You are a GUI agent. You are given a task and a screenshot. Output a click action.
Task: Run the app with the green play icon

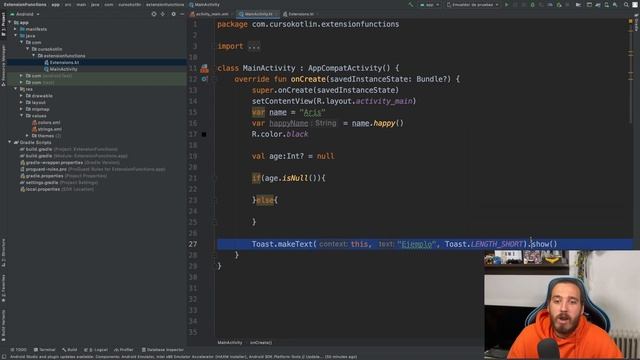point(507,4)
